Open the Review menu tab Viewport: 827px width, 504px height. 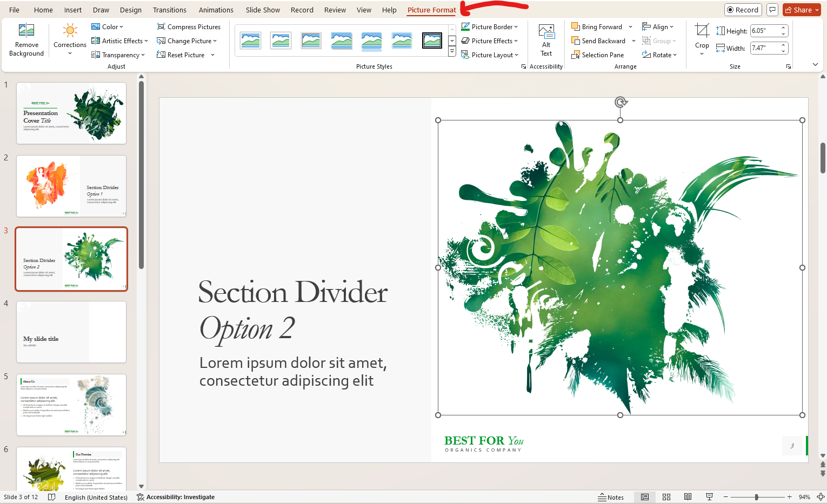(x=335, y=9)
